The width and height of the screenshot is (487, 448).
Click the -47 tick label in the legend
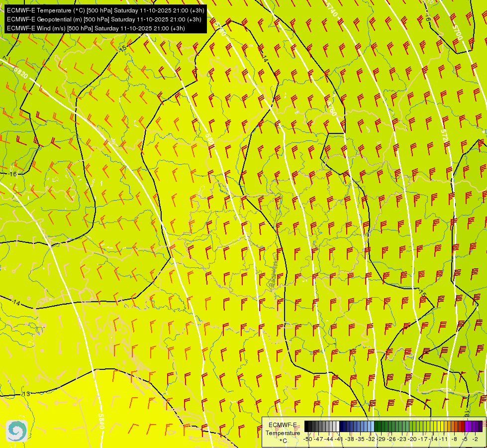click(x=318, y=439)
